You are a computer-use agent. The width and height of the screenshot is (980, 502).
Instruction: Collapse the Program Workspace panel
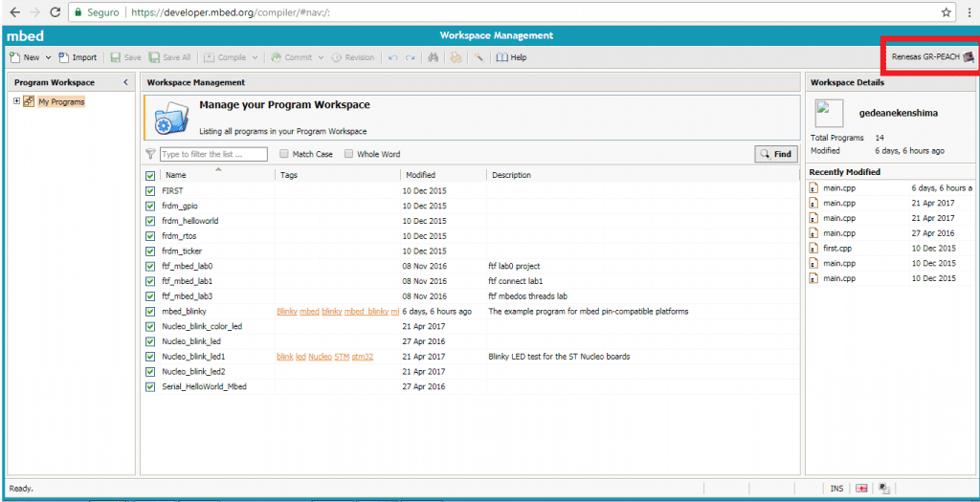coord(126,82)
